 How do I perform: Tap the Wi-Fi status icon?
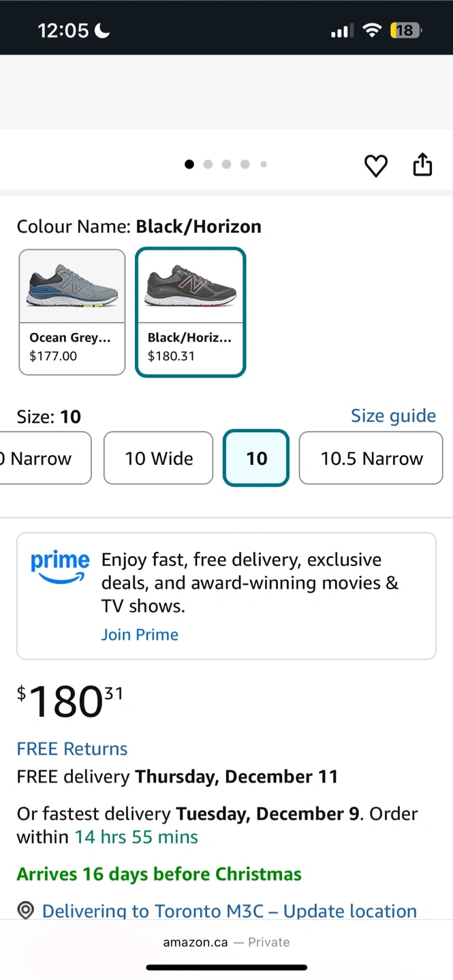pos(371,30)
